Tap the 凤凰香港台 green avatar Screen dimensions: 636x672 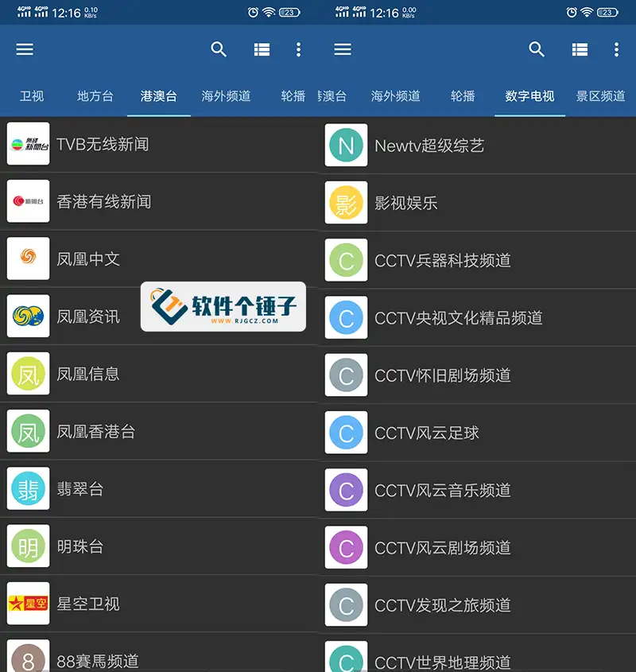tap(29, 431)
